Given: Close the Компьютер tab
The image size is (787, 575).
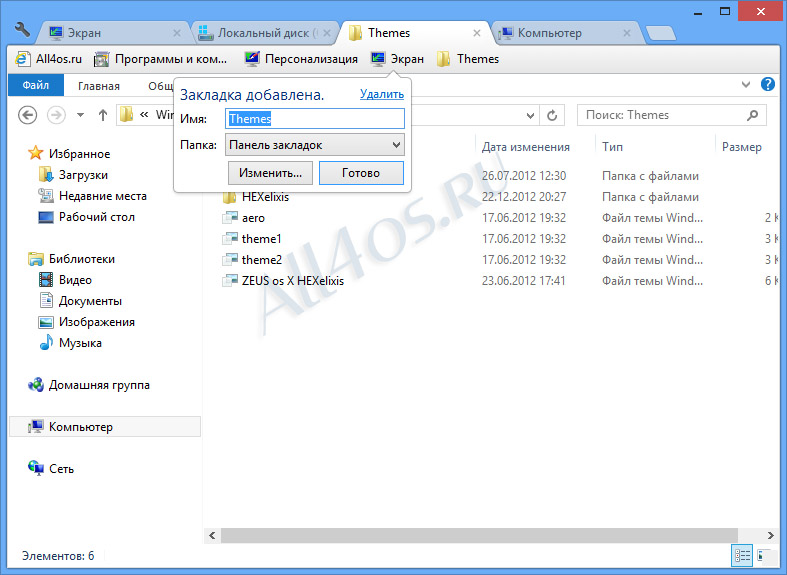Looking at the screenshot, I should point(627,33).
